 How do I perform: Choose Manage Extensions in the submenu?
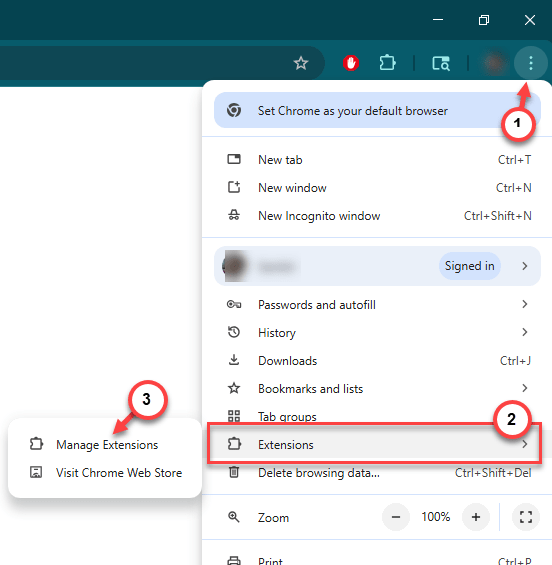pos(105,445)
